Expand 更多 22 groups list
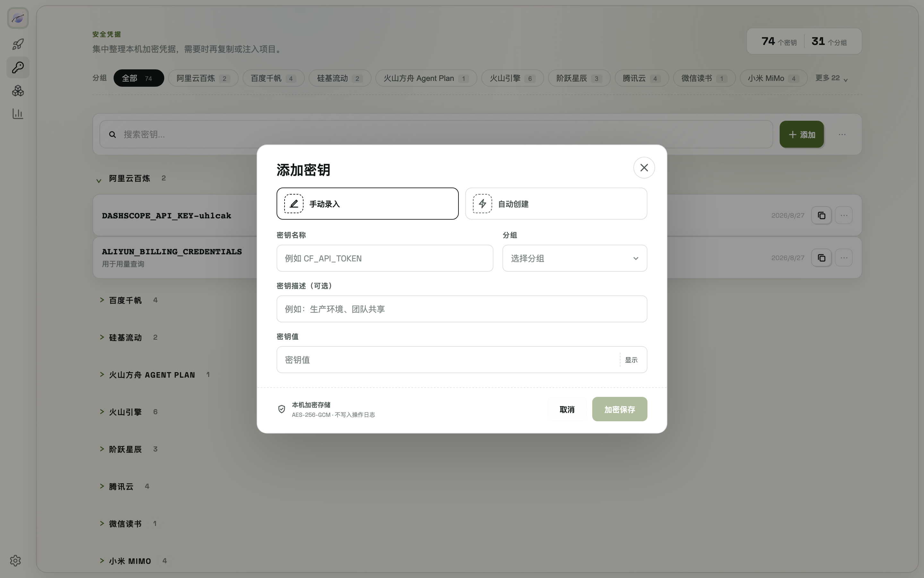Image resolution: width=924 pixels, height=578 pixels. click(831, 78)
